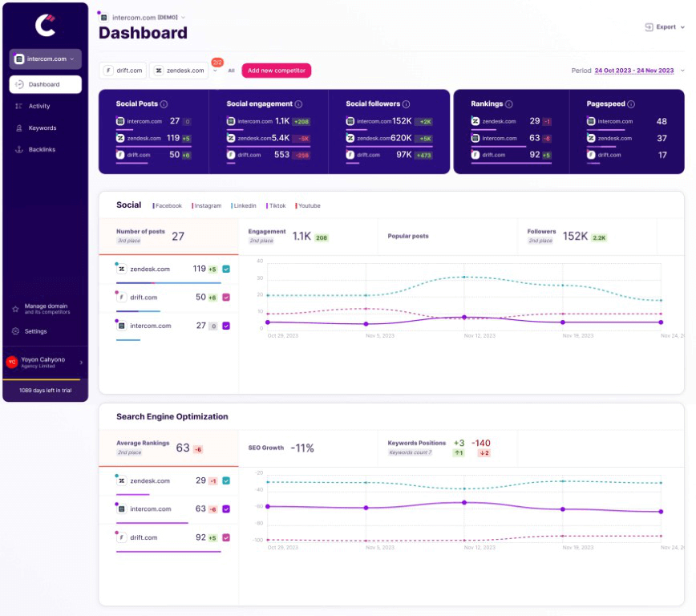Viewport: 696px width, 616px height.
Task: Select the Average Rankings metric
Action: [x=168, y=448]
